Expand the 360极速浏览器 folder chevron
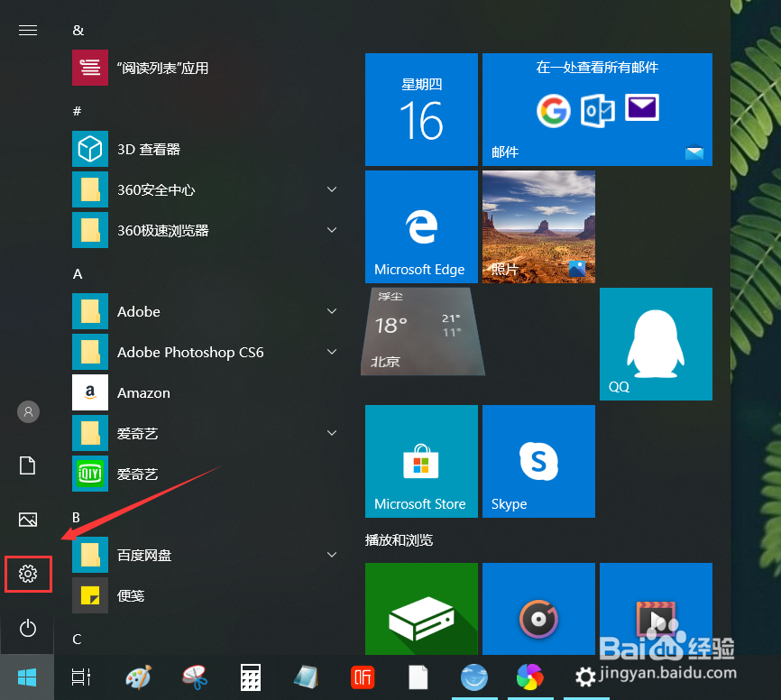Viewport: 781px width, 700px height. [x=332, y=230]
